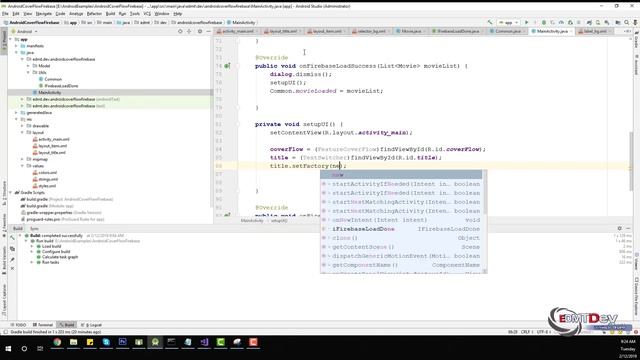Click the UTF-8 encoding in status bar
Screen dimensions: 640x360
(544, 332)
